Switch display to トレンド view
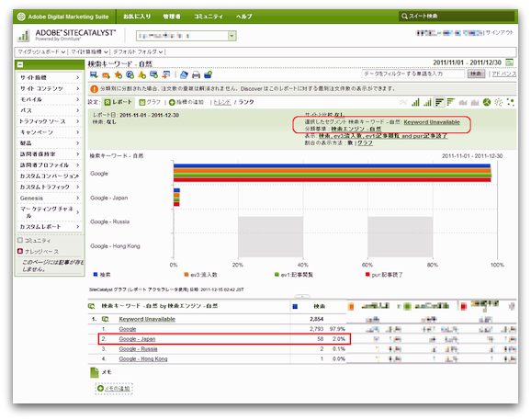 (x=222, y=102)
